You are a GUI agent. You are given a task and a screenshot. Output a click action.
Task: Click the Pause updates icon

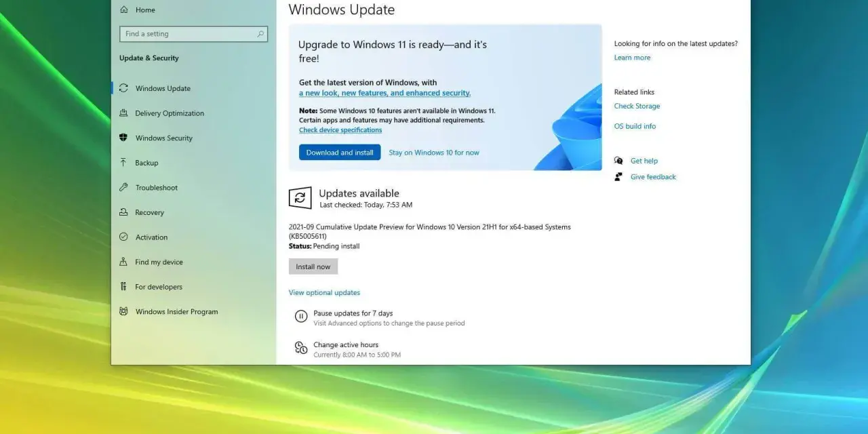(x=301, y=316)
